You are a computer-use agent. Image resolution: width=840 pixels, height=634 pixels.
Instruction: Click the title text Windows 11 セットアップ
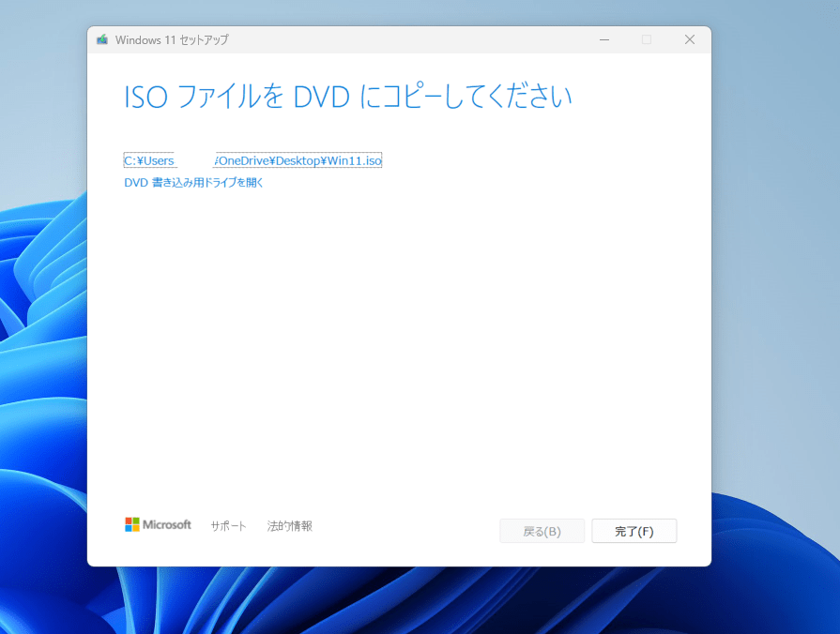coord(172,39)
